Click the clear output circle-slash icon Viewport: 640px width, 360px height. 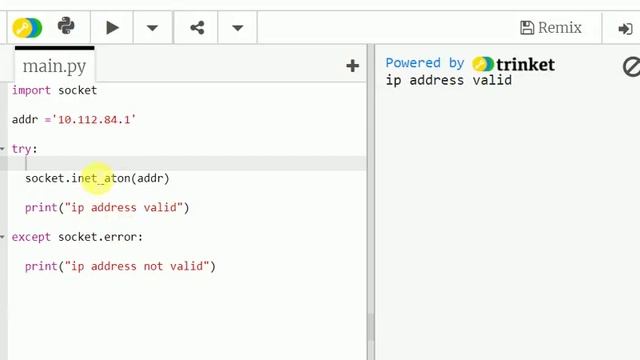coord(631,67)
